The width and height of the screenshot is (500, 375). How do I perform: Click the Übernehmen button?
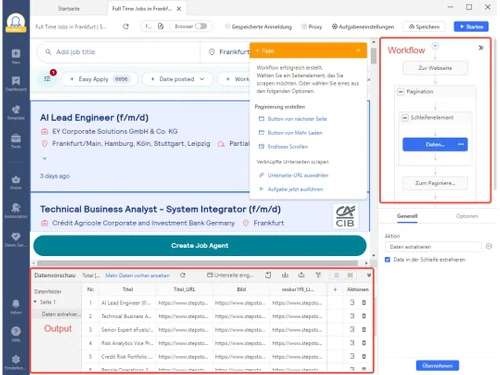[x=437, y=366]
